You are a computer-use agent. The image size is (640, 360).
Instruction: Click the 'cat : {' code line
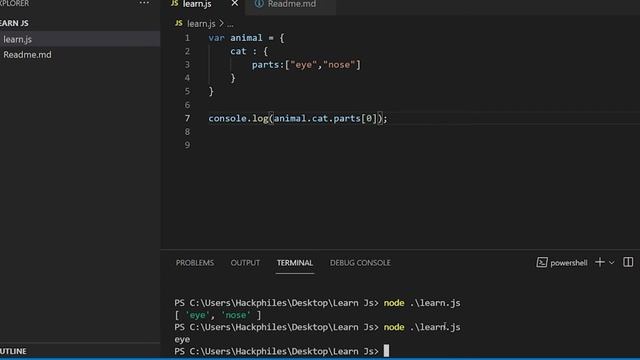tap(249, 51)
